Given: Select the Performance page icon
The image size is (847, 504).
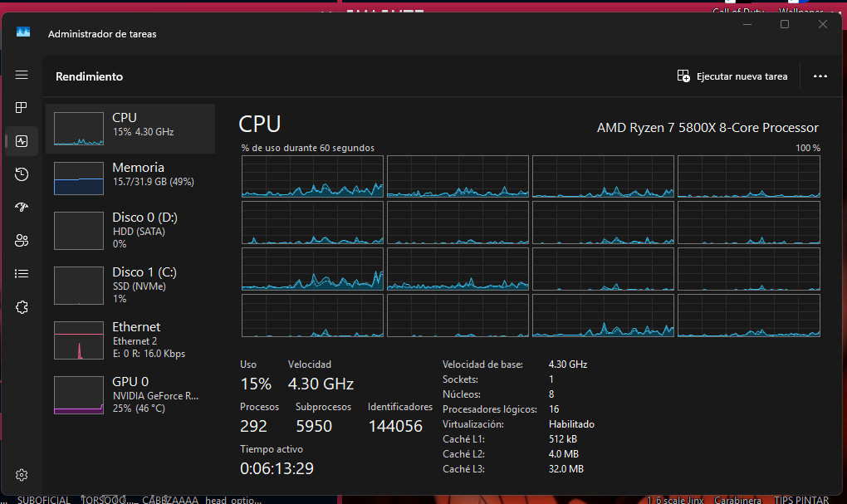Looking at the screenshot, I should [22, 141].
